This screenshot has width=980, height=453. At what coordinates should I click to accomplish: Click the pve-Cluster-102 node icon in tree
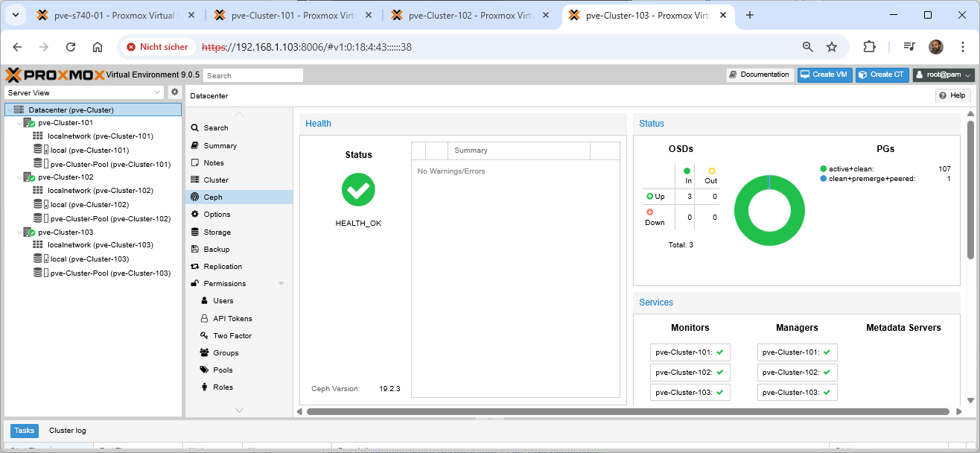pos(29,177)
